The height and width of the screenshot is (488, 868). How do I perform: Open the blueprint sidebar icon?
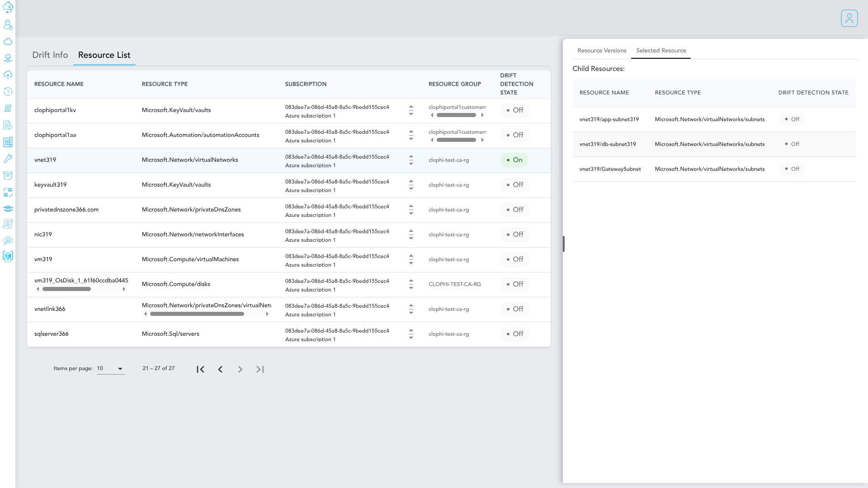pos(8,142)
